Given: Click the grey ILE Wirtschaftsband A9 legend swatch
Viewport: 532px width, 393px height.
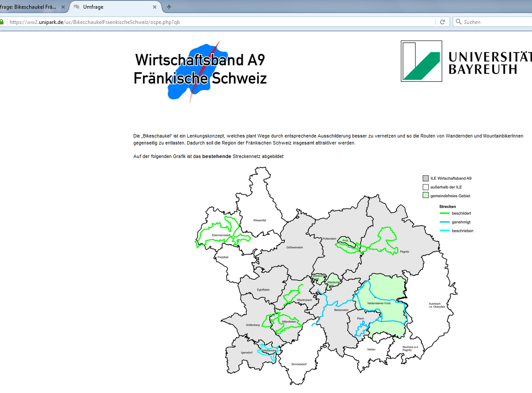Looking at the screenshot, I should click(426, 178).
